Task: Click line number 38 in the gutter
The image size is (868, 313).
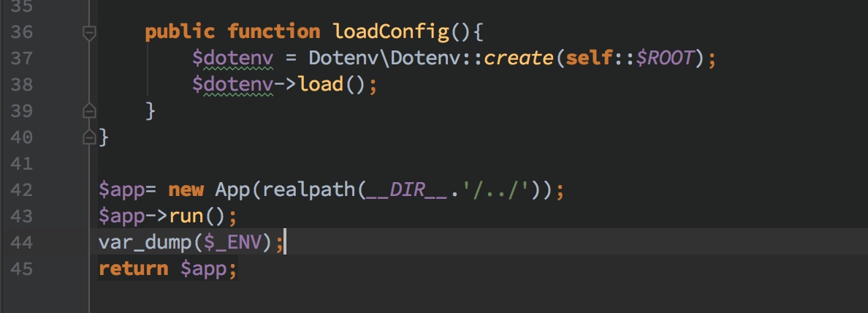Action: tap(22, 84)
